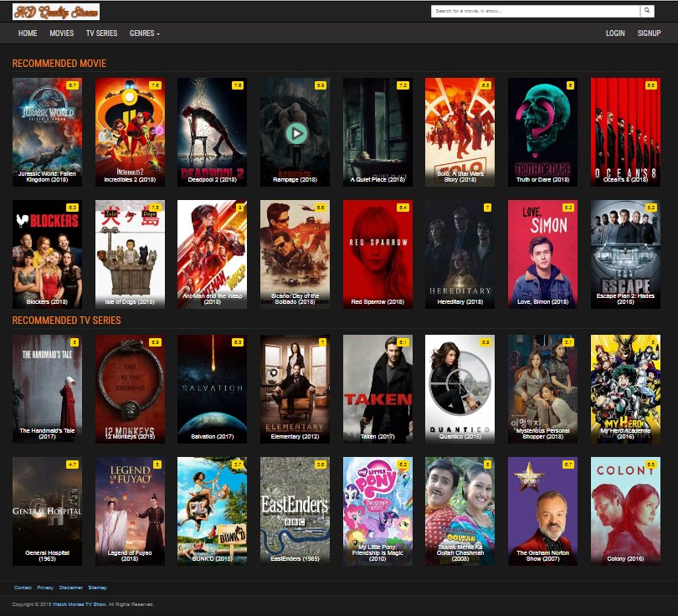
Task: Click the Signup link
Action: (649, 33)
